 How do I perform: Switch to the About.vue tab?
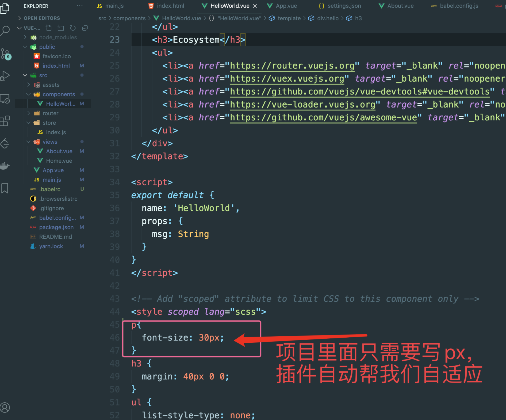(x=396, y=6)
